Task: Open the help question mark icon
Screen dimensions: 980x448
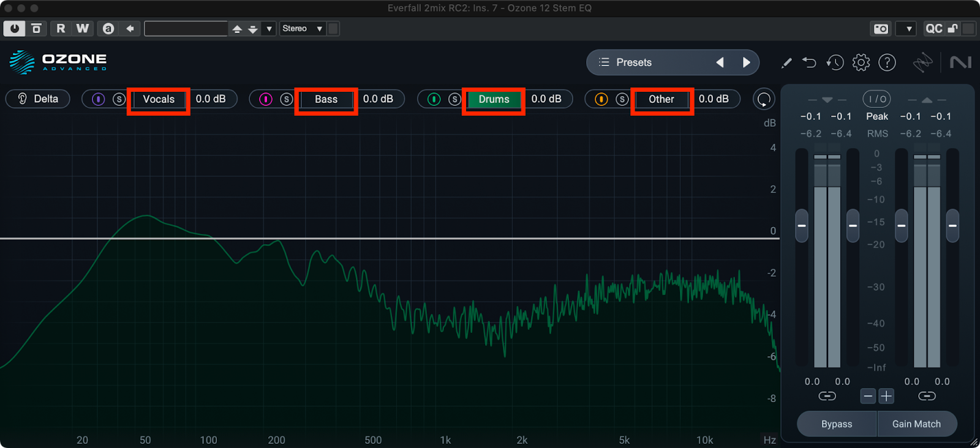Action: 887,62
